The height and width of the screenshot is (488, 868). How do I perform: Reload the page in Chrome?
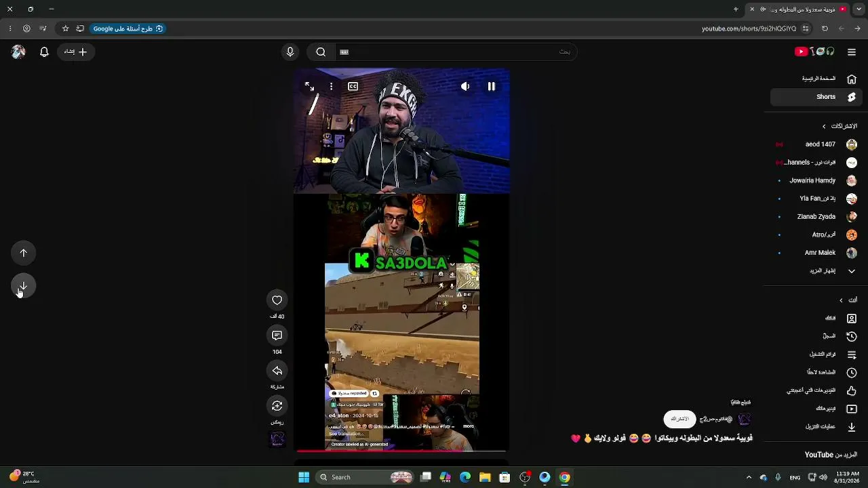pyautogui.click(x=825, y=28)
